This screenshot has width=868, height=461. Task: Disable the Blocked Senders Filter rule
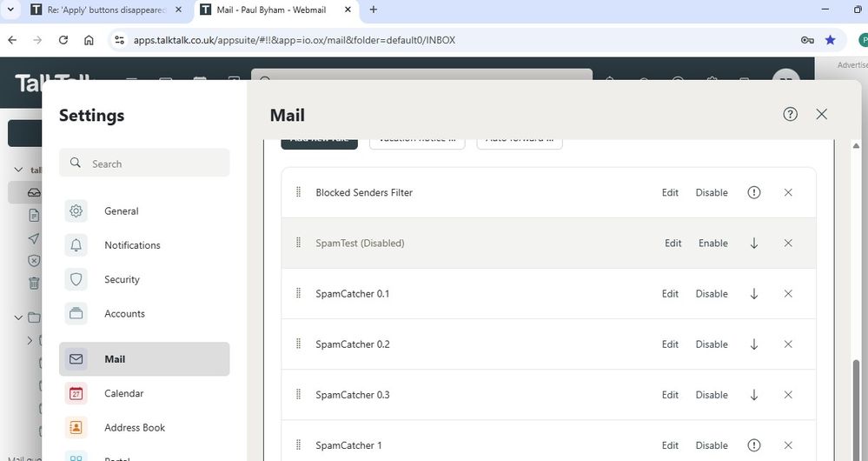click(711, 192)
